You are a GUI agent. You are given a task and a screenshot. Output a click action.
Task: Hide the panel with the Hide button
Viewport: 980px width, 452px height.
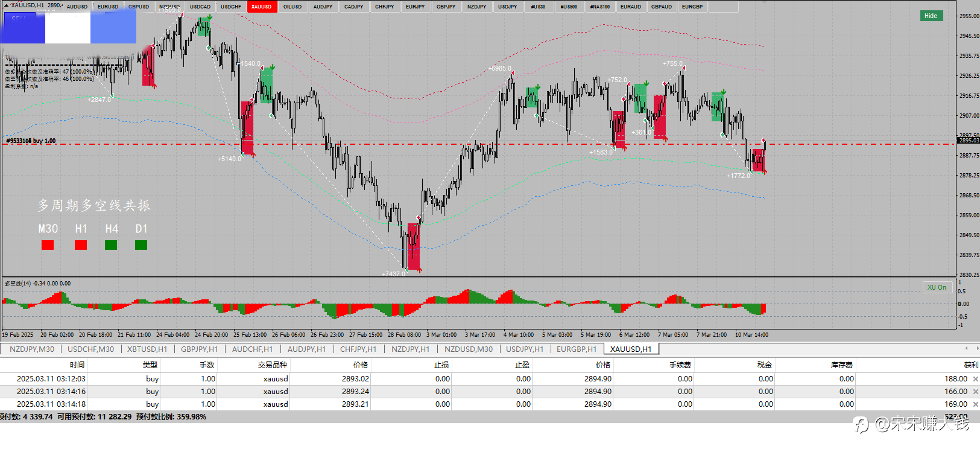[x=931, y=16]
